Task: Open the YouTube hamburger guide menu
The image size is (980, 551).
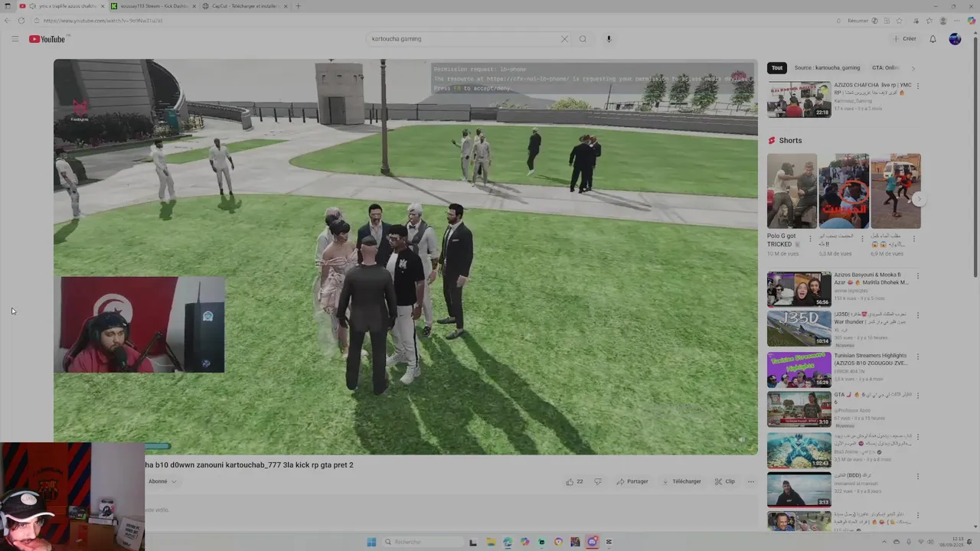Action: pos(15,39)
